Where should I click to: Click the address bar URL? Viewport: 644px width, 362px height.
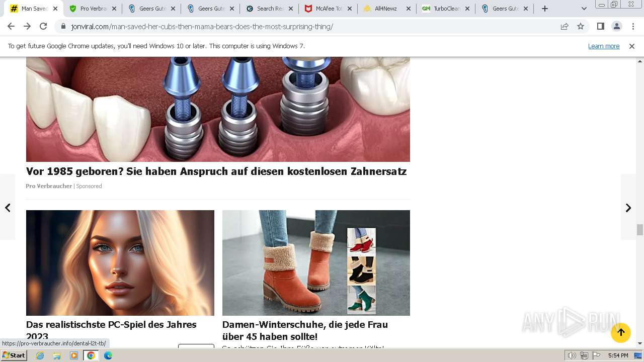coord(202,26)
